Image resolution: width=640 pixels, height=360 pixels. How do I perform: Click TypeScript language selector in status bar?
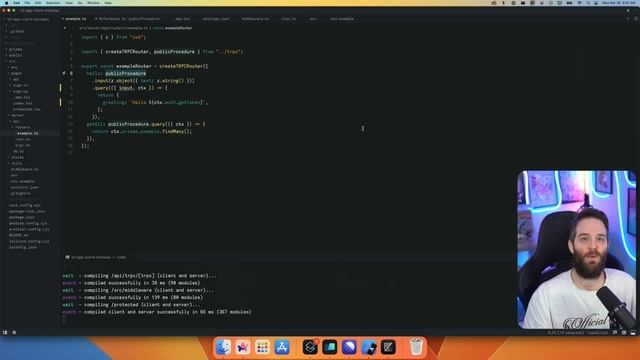click(x=598, y=333)
